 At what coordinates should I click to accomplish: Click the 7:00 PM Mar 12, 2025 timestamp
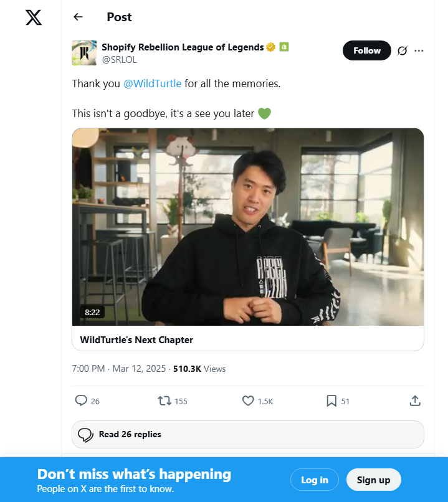point(118,369)
